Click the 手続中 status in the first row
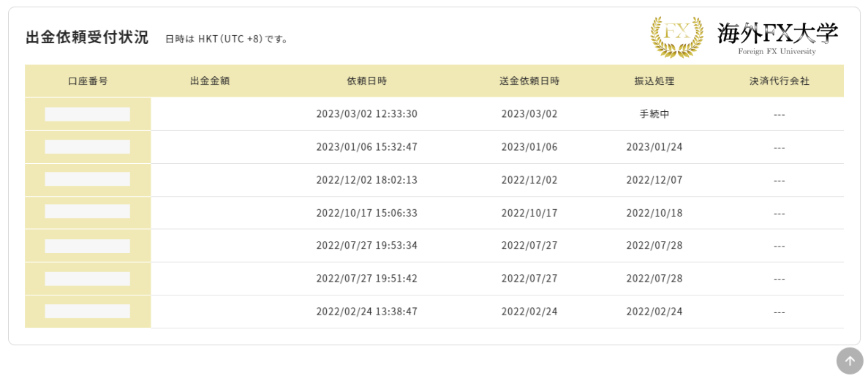 (654, 114)
